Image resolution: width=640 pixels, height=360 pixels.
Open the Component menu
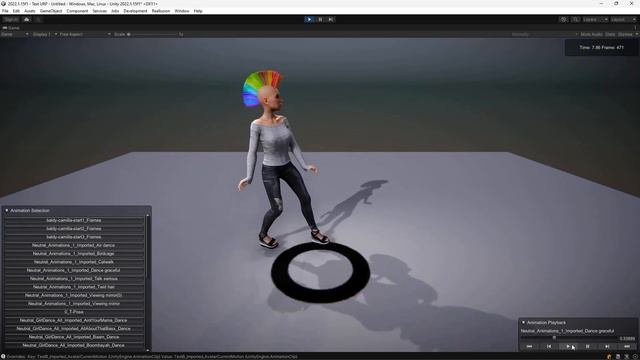77,11
